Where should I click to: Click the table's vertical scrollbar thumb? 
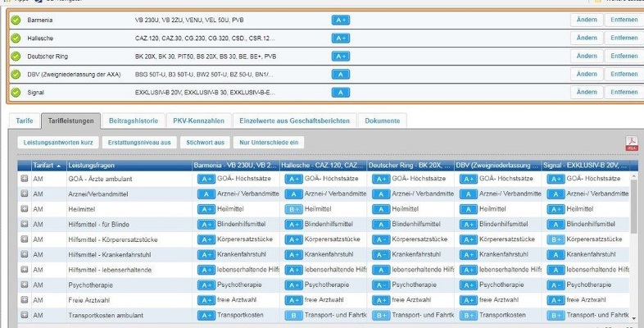click(633, 206)
